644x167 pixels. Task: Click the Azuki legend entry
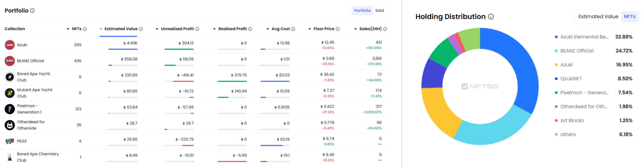pos(564,65)
